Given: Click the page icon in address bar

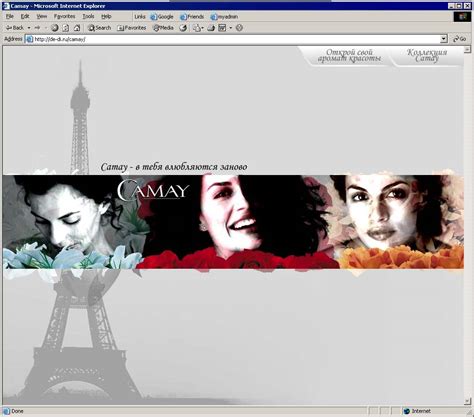Looking at the screenshot, I should pos(29,39).
